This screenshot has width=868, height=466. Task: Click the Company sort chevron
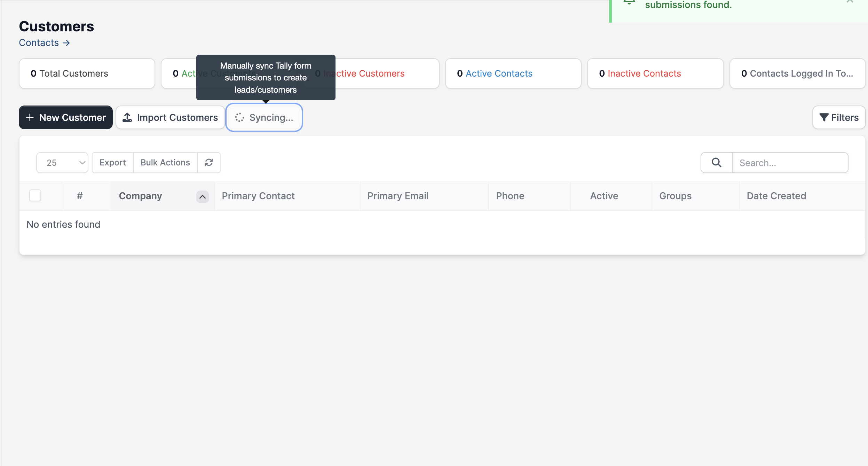pyautogui.click(x=202, y=196)
